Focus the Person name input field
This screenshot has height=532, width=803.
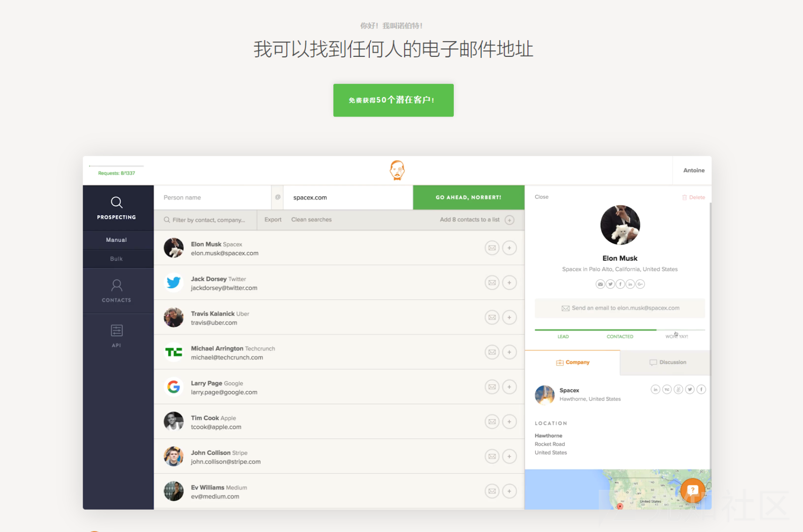(x=212, y=197)
